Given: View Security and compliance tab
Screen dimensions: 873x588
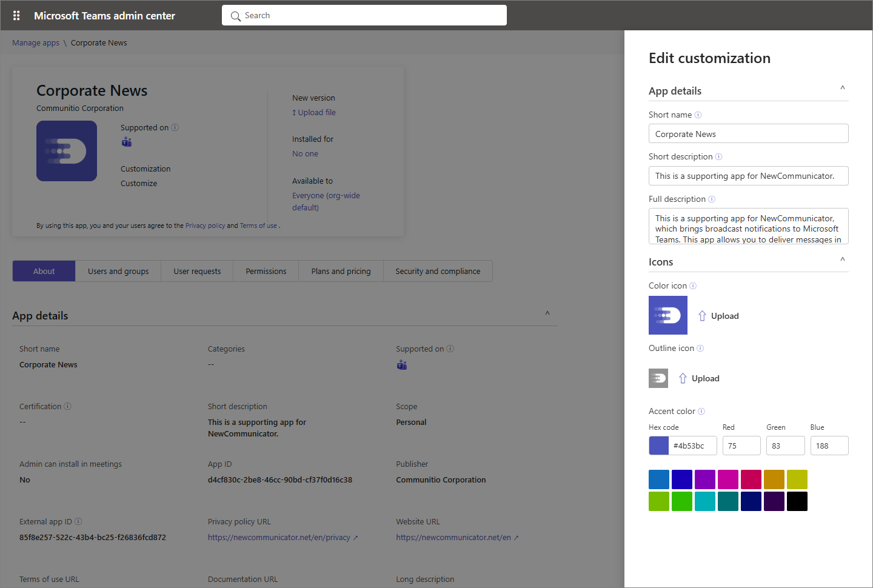Looking at the screenshot, I should click(438, 271).
